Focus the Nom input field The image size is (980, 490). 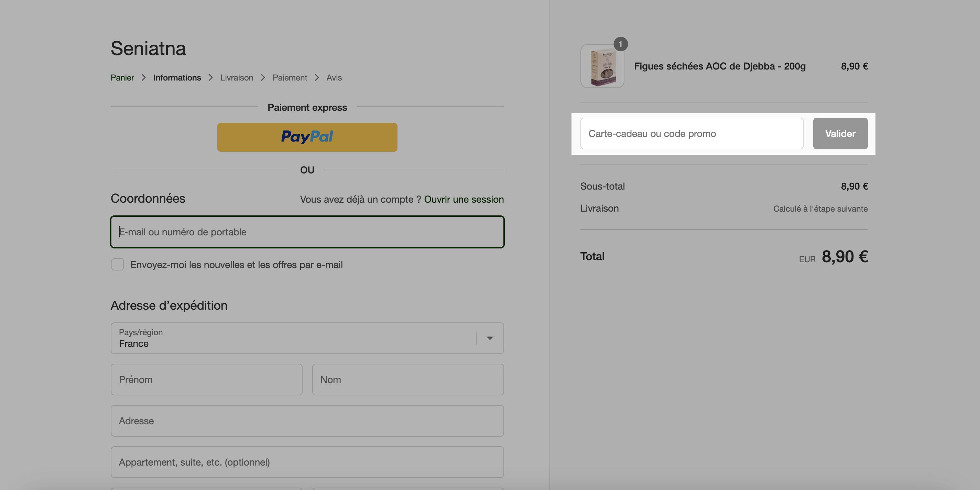coord(408,379)
